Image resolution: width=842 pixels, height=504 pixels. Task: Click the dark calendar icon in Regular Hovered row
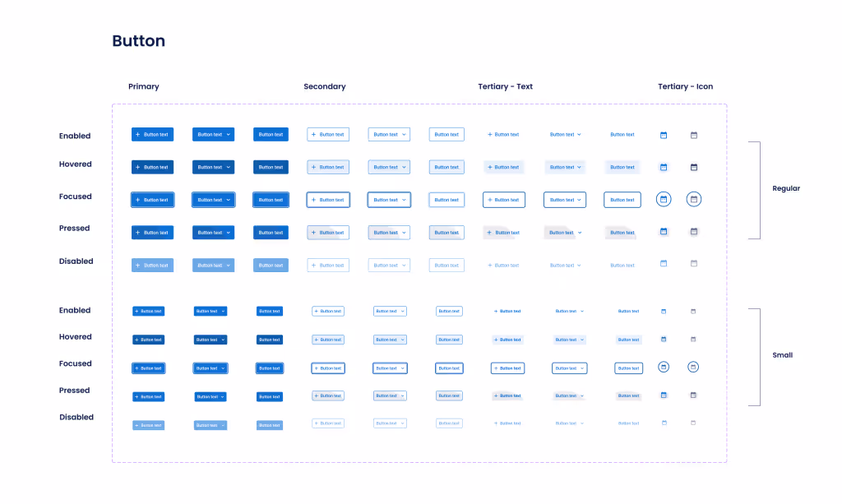[694, 168]
